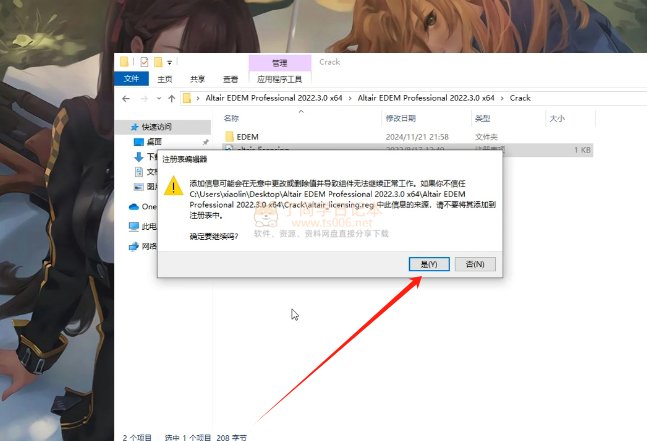Click the new folder toolbar icon
The image size is (647, 441).
point(158,62)
